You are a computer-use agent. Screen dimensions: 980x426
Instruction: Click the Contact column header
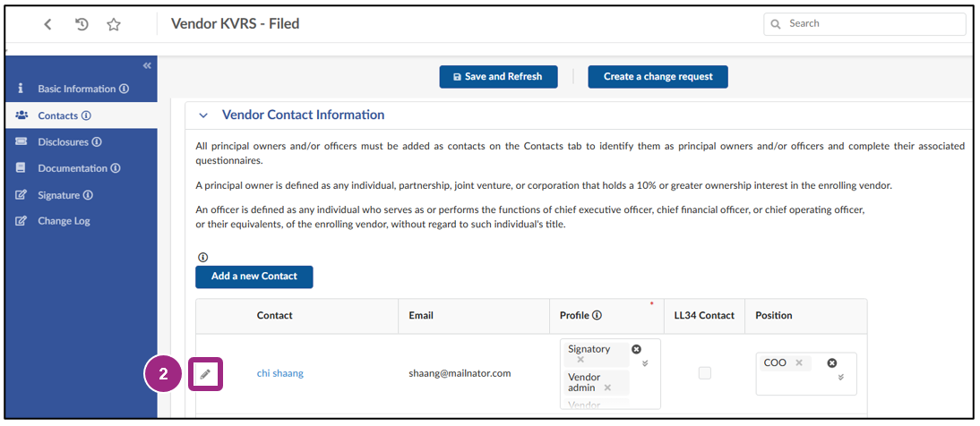click(274, 315)
